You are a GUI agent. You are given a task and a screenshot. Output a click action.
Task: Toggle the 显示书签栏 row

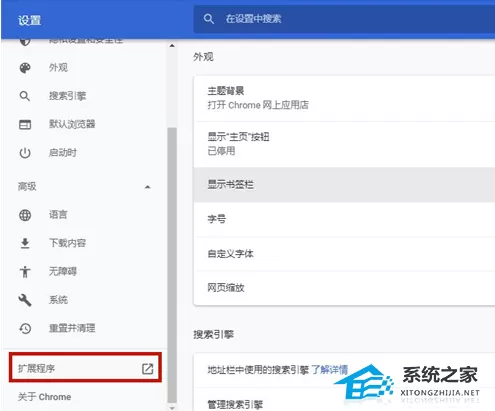point(344,185)
